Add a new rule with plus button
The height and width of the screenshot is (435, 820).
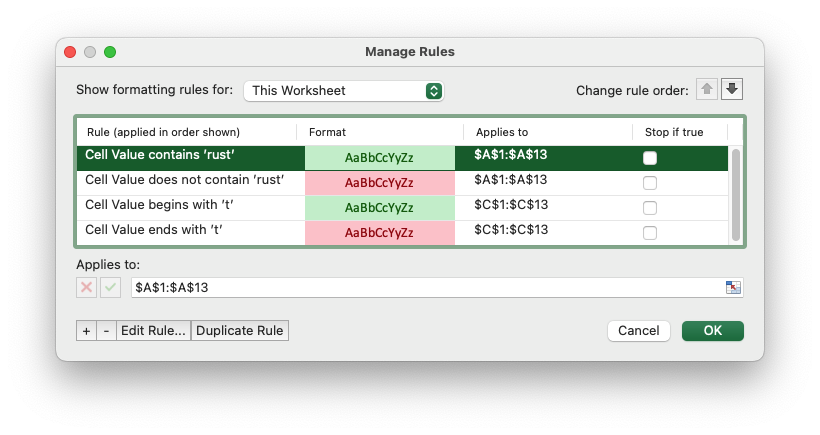coord(87,331)
